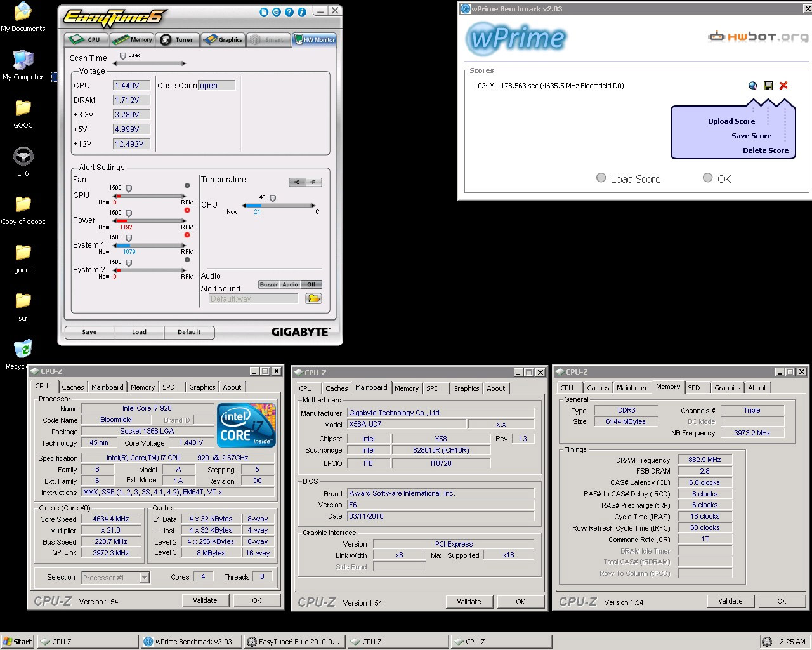
Task: Set alert audio mode to Audio
Action: pos(291,284)
